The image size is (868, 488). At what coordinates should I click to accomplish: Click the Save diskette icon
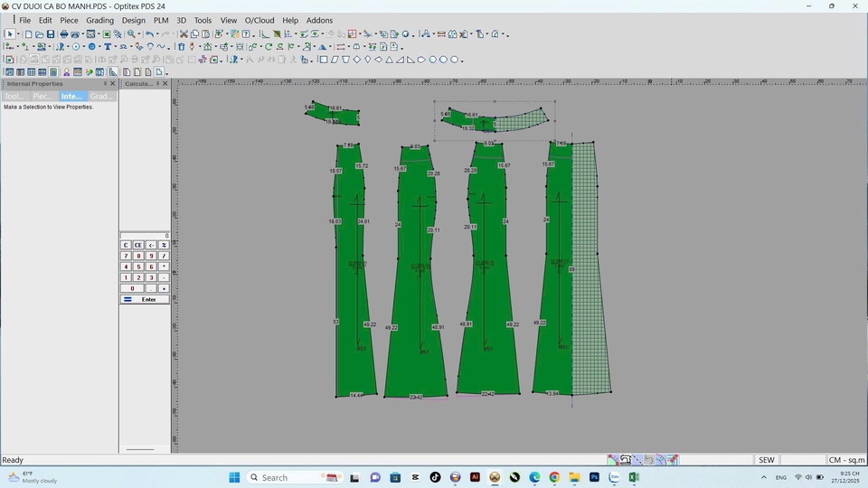pyautogui.click(x=51, y=34)
